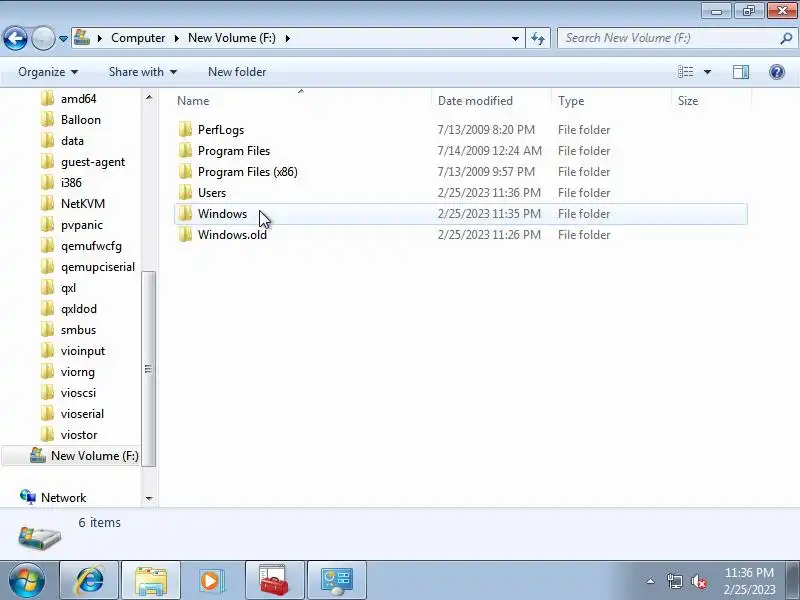The height and width of the screenshot is (600, 800).
Task: Select data folder in the navigation tree
Action: coord(72,141)
